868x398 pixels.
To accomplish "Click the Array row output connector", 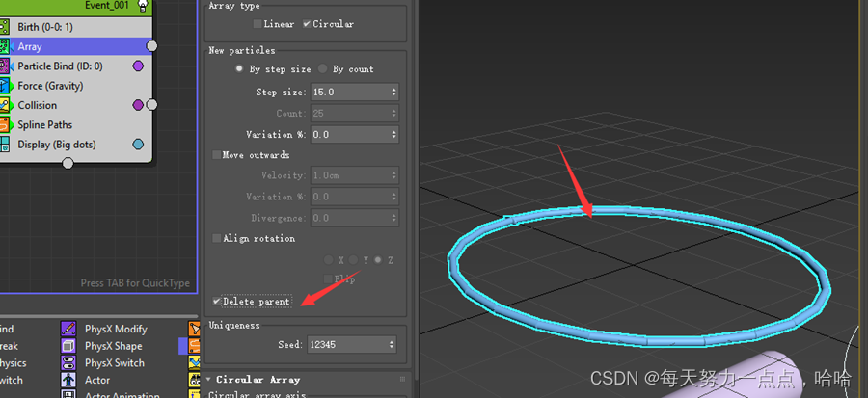I will [x=151, y=46].
